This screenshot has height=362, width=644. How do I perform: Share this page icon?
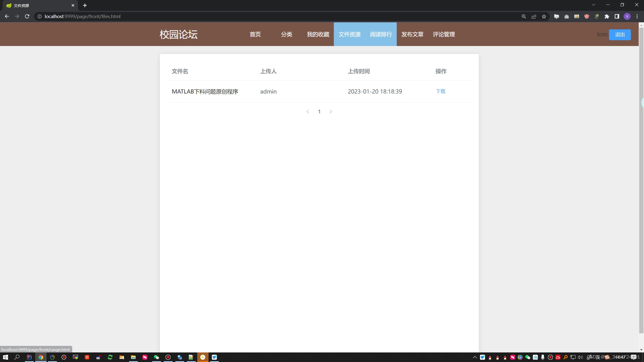coord(534,16)
